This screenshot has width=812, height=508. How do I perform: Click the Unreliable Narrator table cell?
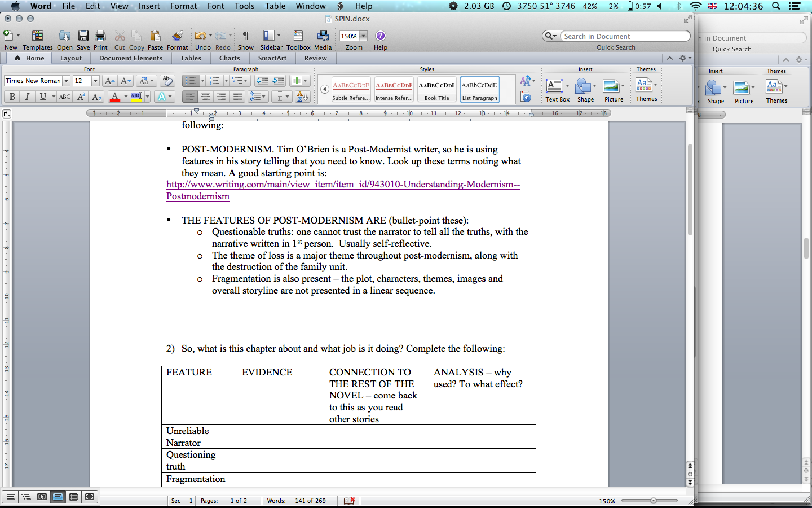coord(199,437)
